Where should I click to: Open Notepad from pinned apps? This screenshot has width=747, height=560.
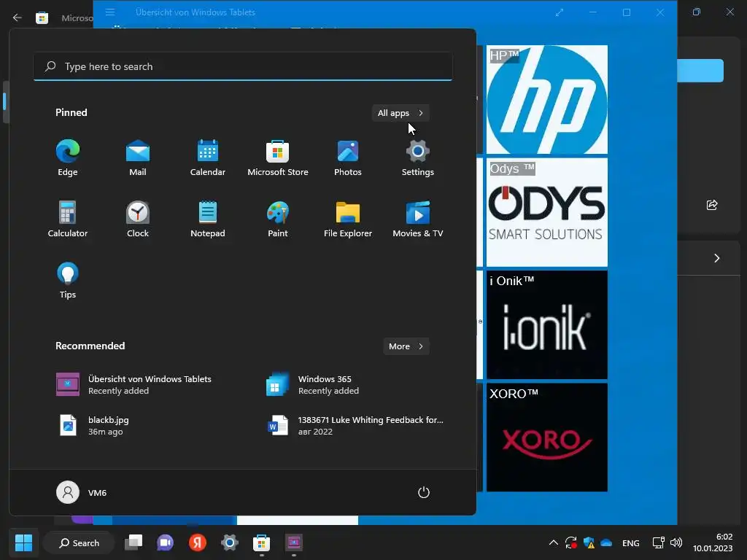pos(208,219)
